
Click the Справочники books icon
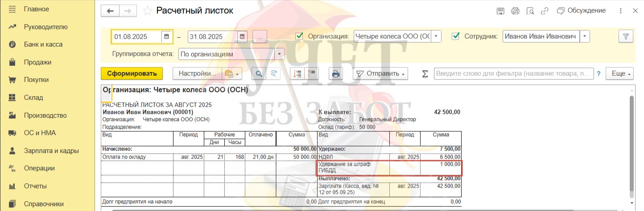point(12,203)
